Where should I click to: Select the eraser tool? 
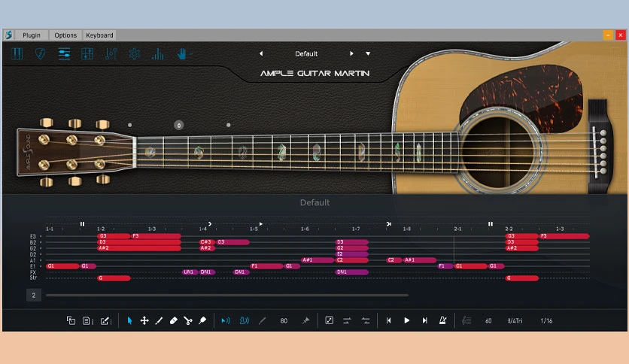click(x=173, y=320)
